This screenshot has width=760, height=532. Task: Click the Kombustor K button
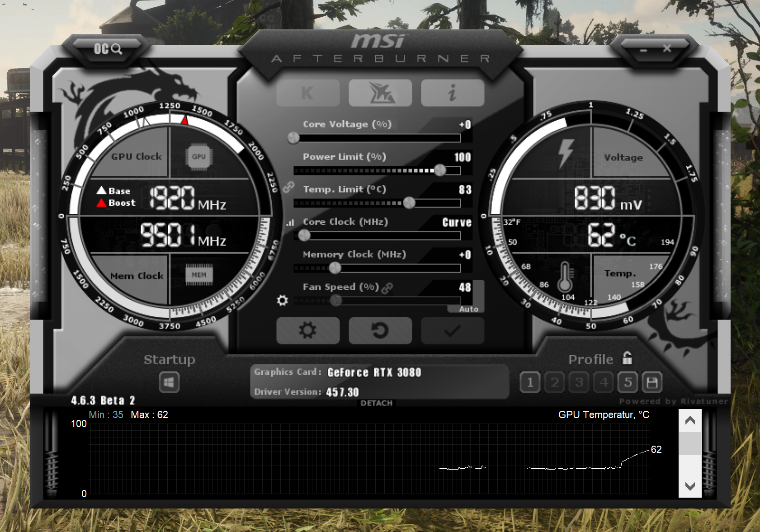coord(308,93)
